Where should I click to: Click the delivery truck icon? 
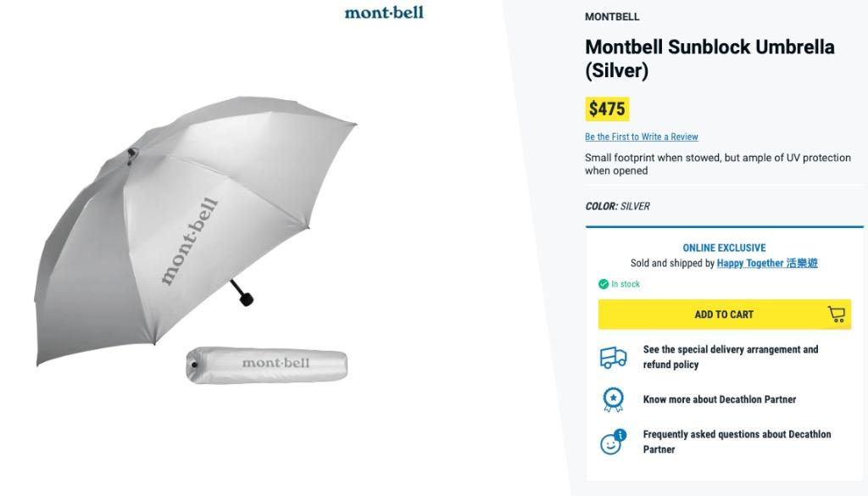coord(613,358)
